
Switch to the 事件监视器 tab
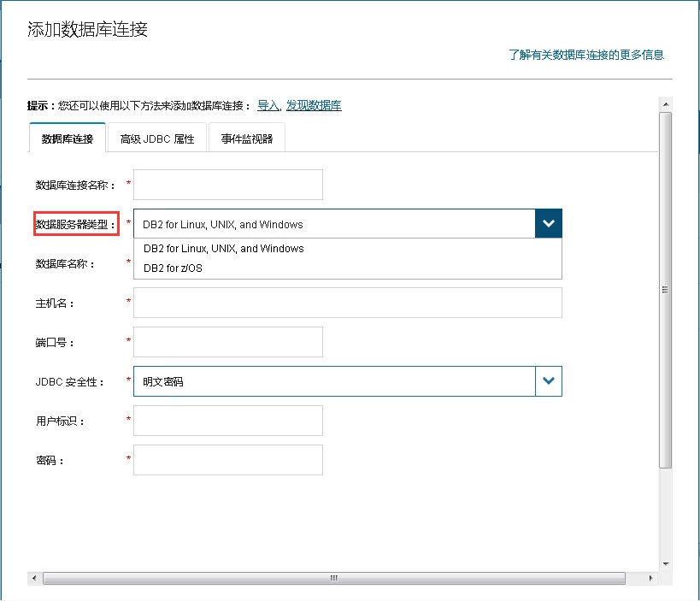246,137
